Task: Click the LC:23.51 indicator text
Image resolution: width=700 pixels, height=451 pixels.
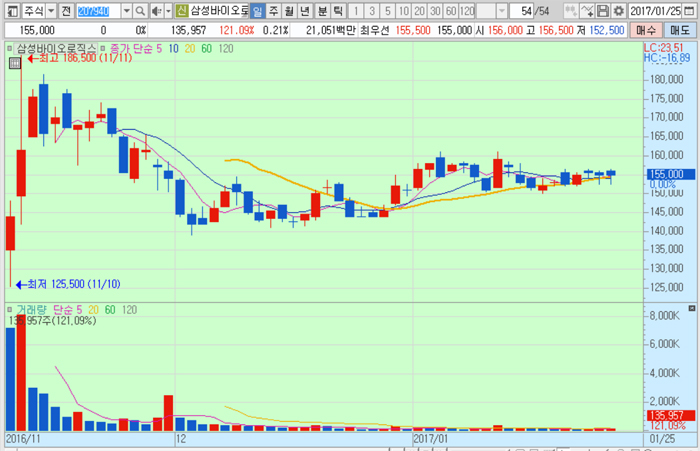Action: pyautogui.click(x=664, y=48)
